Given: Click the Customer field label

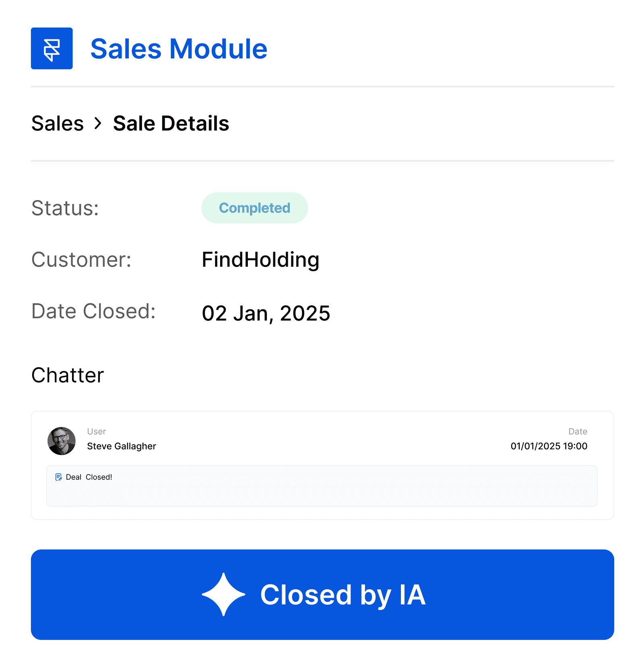Looking at the screenshot, I should coord(81,260).
